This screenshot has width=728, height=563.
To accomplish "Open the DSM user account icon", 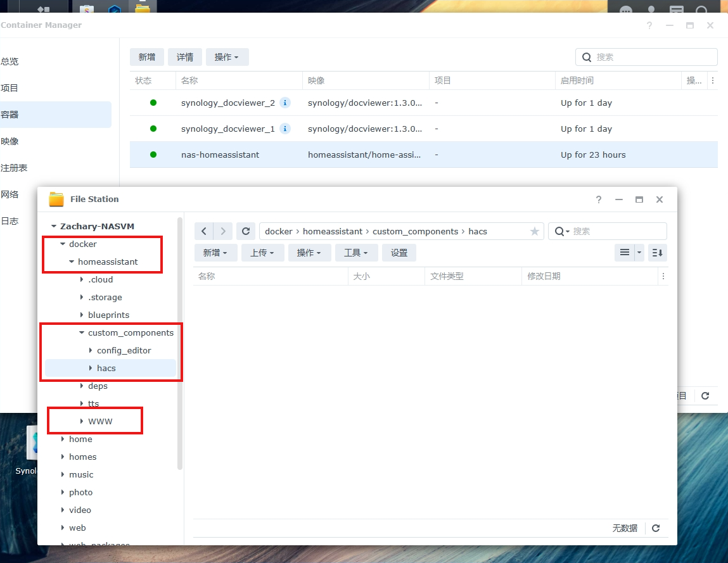I will coord(651,8).
